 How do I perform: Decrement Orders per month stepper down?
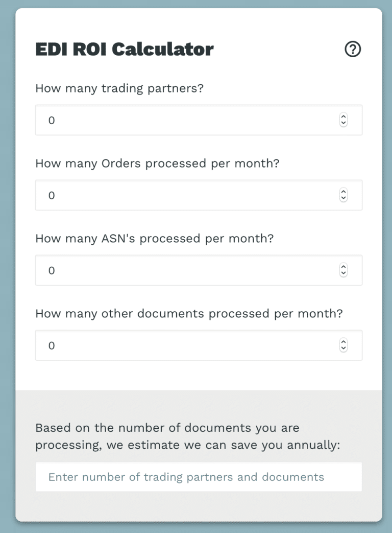344,198
